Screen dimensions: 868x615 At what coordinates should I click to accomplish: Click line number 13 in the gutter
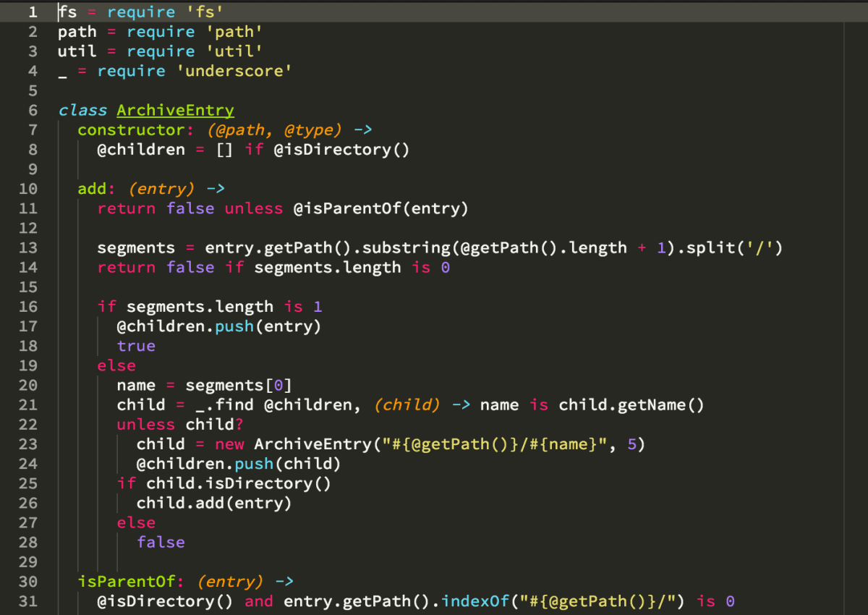coord(28,247)
